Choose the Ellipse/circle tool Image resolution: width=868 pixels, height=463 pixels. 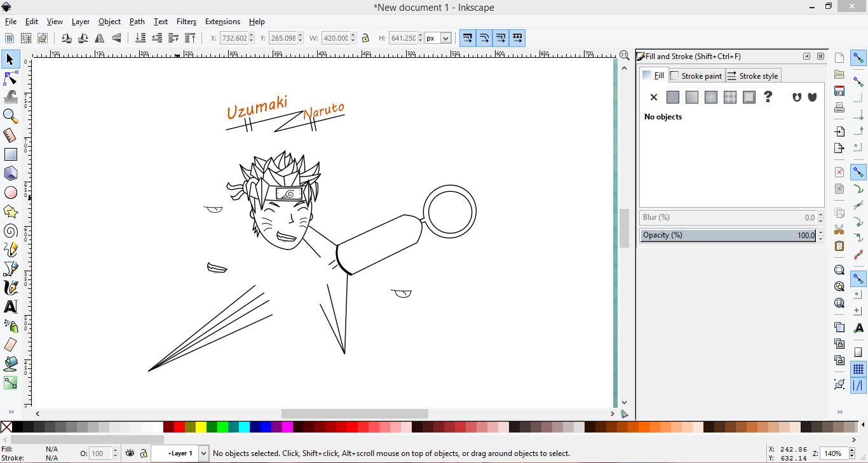tap(11, 192)
